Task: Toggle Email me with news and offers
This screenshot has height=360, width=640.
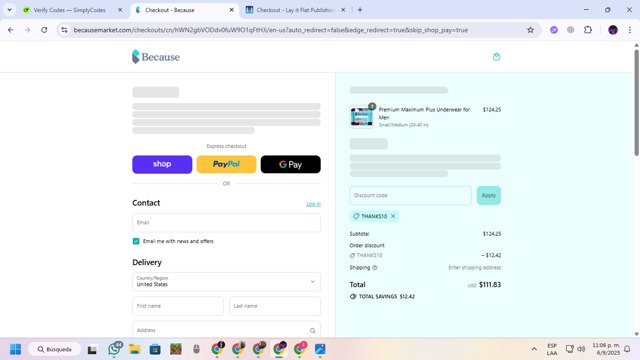Action: [x=136, y=241]
